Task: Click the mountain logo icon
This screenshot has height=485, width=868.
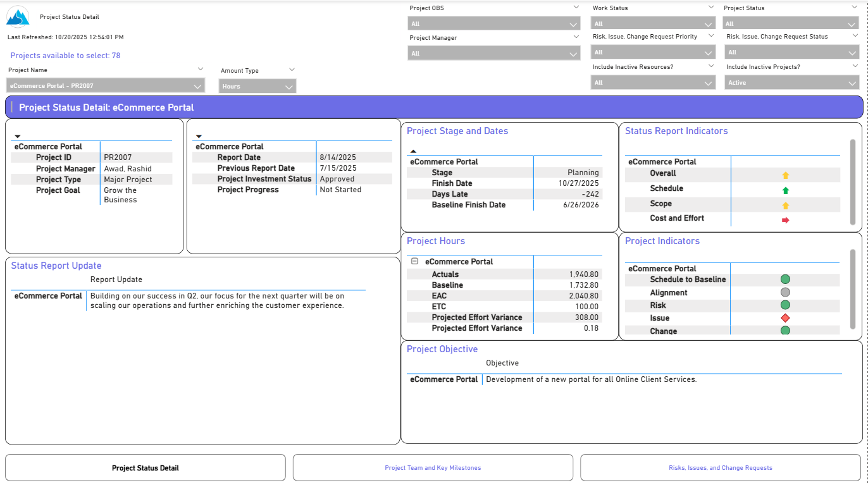Action: pyautogui.click(x=18, y=16)
